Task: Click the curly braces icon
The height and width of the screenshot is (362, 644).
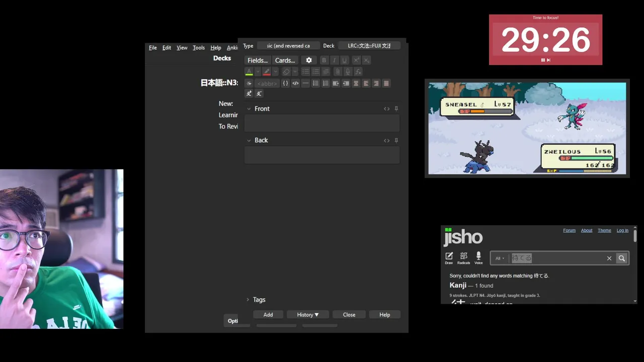Action: pos(285,83)
